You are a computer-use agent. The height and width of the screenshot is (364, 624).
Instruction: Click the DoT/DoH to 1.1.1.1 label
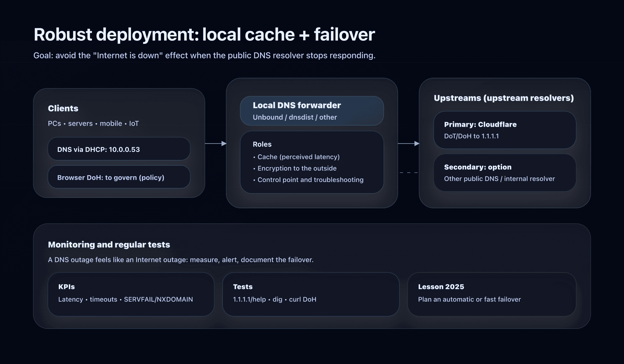click(471, 136)
